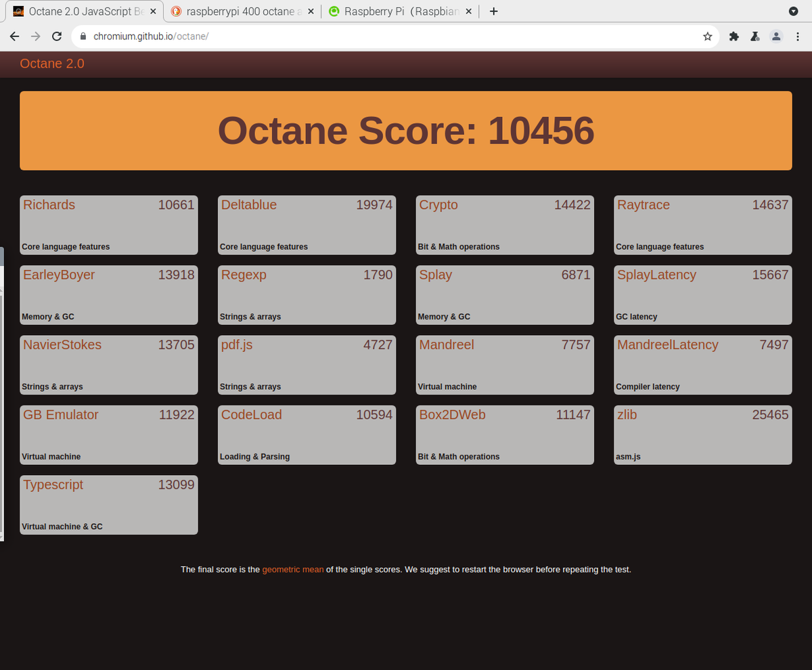Open the Regexp benchmark link
The width and height of the screenshot is (812, 670).
point(244,275)
